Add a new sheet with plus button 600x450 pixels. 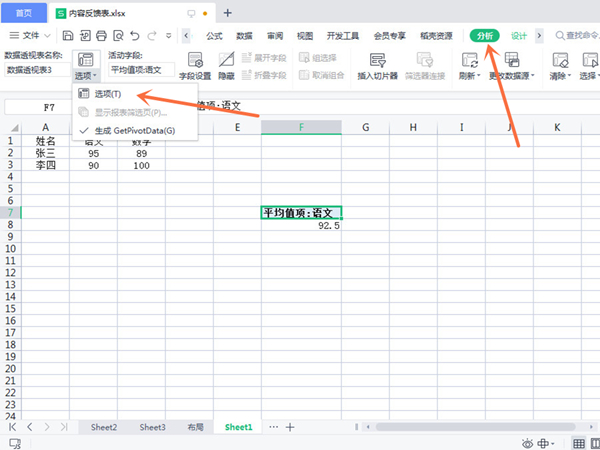(290, 427)
